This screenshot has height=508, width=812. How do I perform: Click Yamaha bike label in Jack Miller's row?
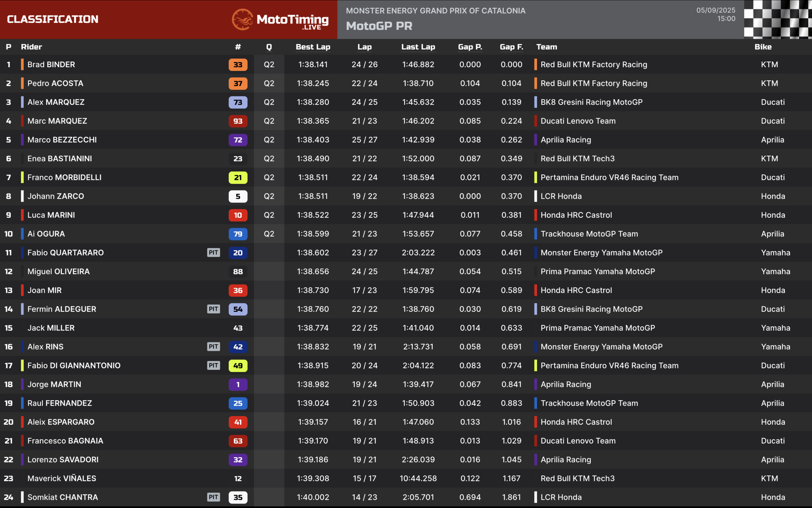(775, 328)
